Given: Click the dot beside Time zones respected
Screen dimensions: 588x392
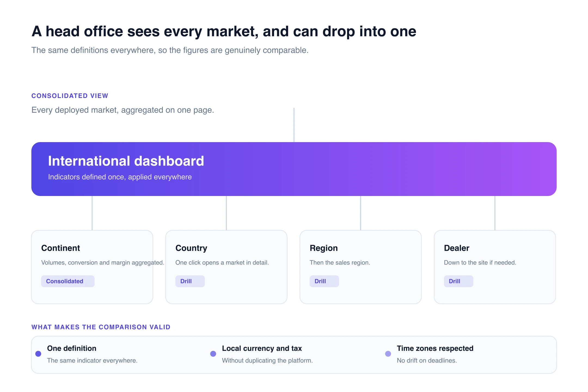Looking at the screenshot, I should point(388,354).
